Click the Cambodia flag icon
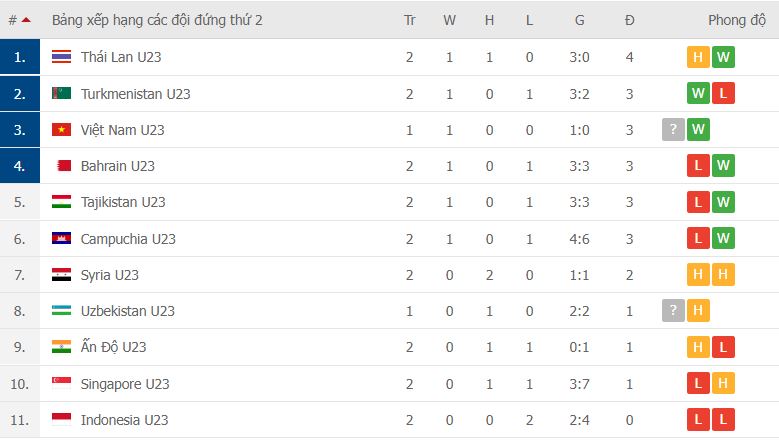The image size is (779, 440). pos(62,239)
